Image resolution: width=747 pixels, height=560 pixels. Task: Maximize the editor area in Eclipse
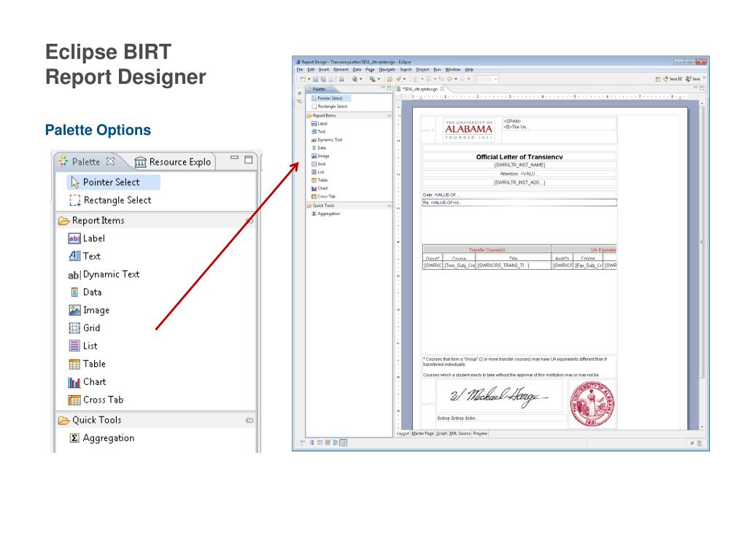tap(702, 88)
